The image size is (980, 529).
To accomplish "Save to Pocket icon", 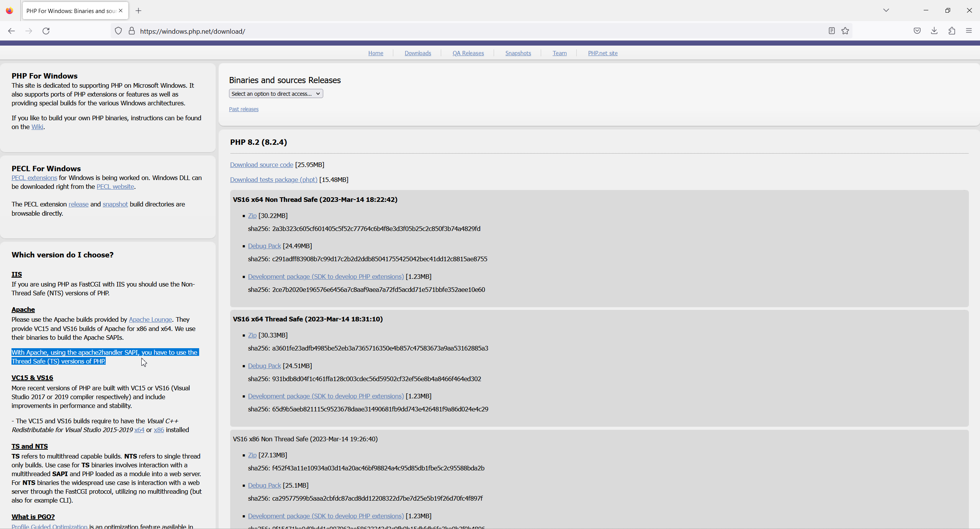I will [x=917, y=31].
